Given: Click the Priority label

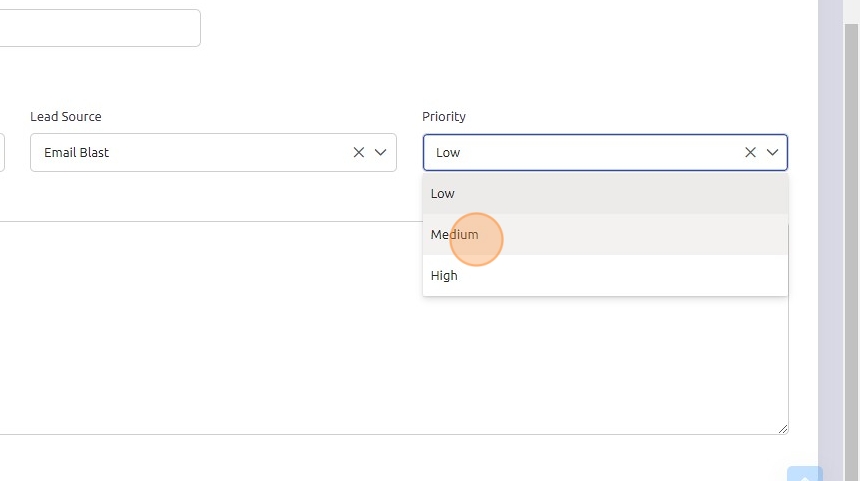Looking at the screenshot, I should point(444,117).
